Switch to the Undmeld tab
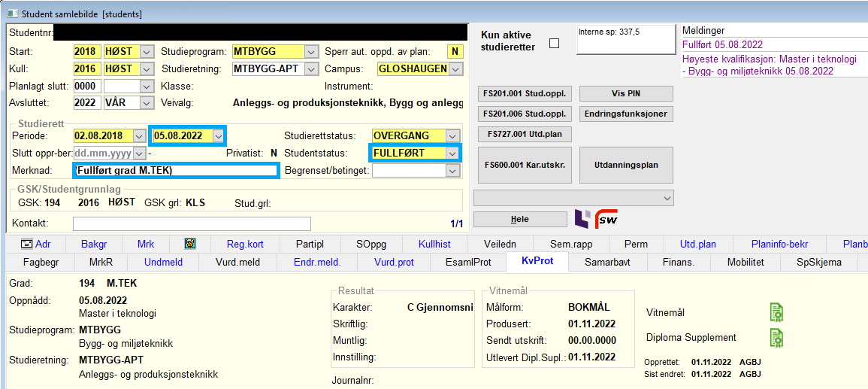This screenshot has width=868, height=389. click(163, 263)
